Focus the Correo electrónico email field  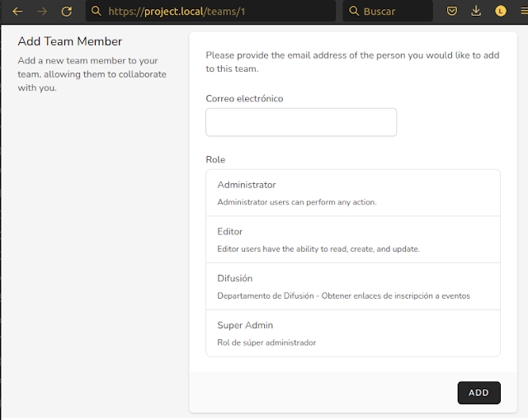(300, 122)
